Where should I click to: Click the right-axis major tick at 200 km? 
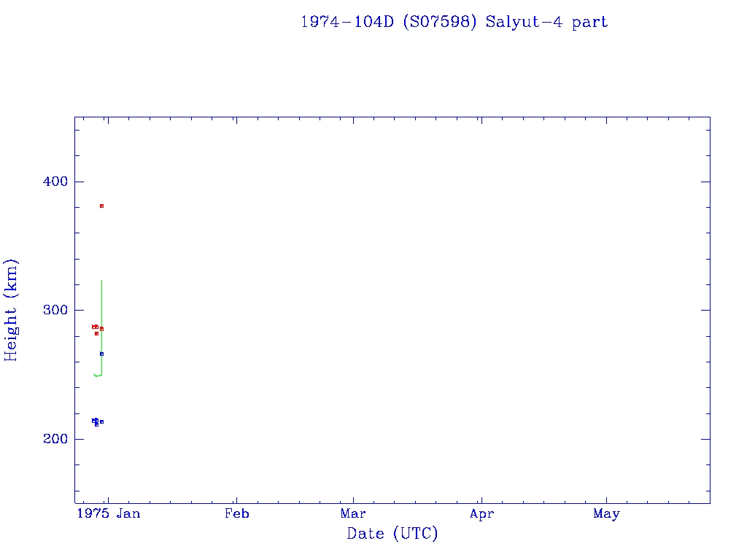pos(705,439)
